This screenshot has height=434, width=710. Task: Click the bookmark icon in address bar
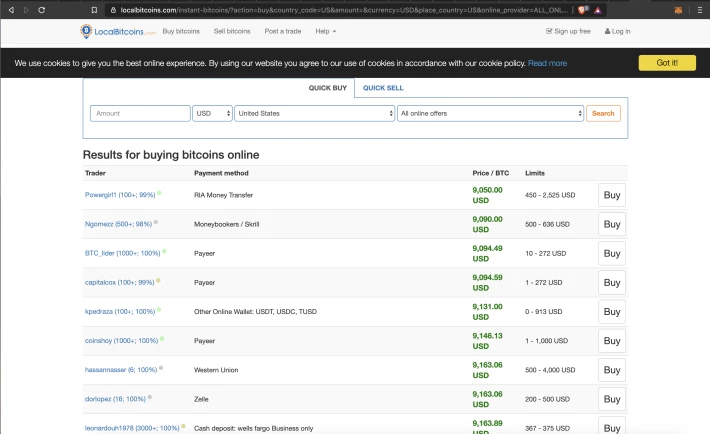click(x=94, y=10)
